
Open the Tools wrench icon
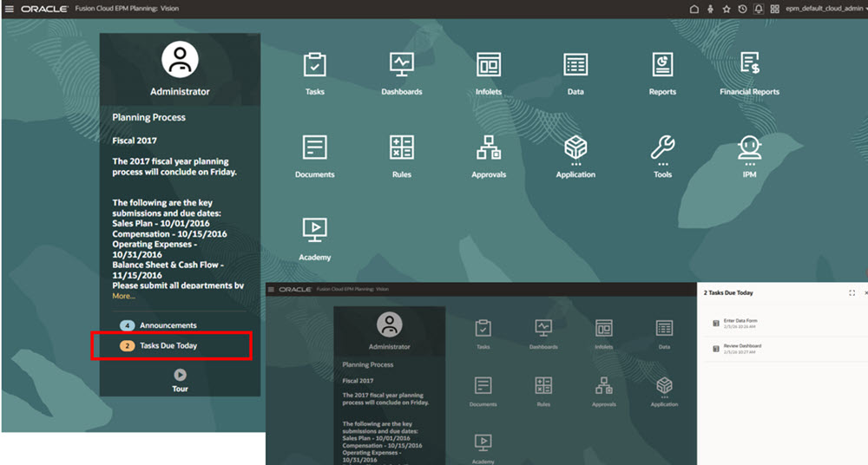point(662,148)
